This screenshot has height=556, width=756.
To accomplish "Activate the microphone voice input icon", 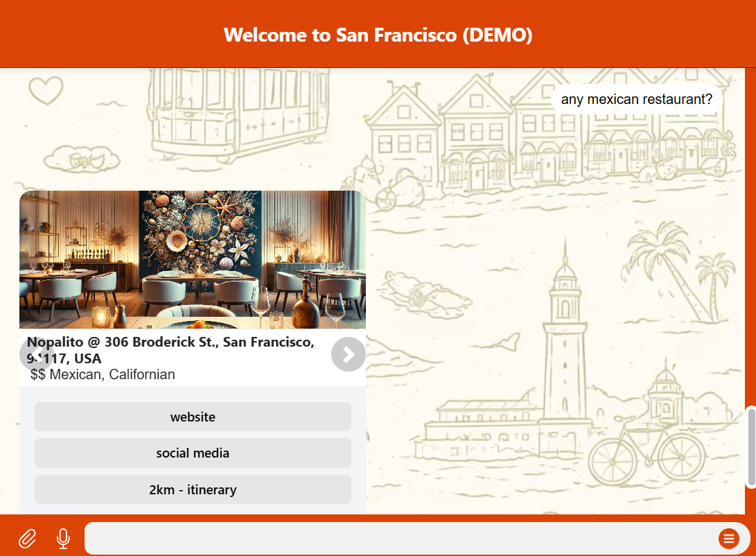I will 63,538.
